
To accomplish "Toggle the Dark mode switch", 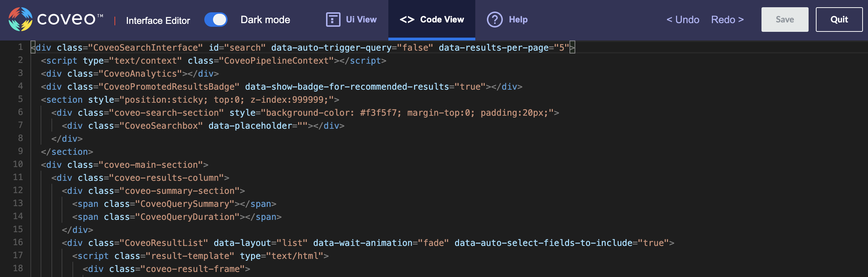I will click(216, 20).
